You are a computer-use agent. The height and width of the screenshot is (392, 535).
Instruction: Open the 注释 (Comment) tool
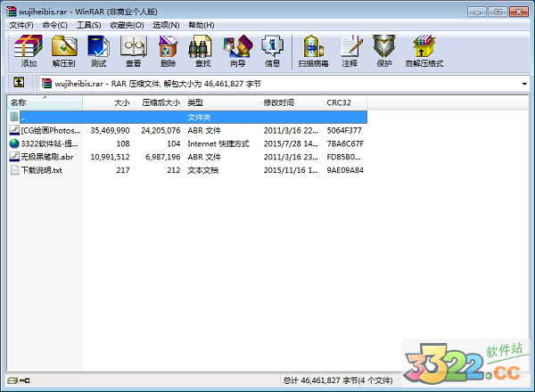(x=350, y=52)
